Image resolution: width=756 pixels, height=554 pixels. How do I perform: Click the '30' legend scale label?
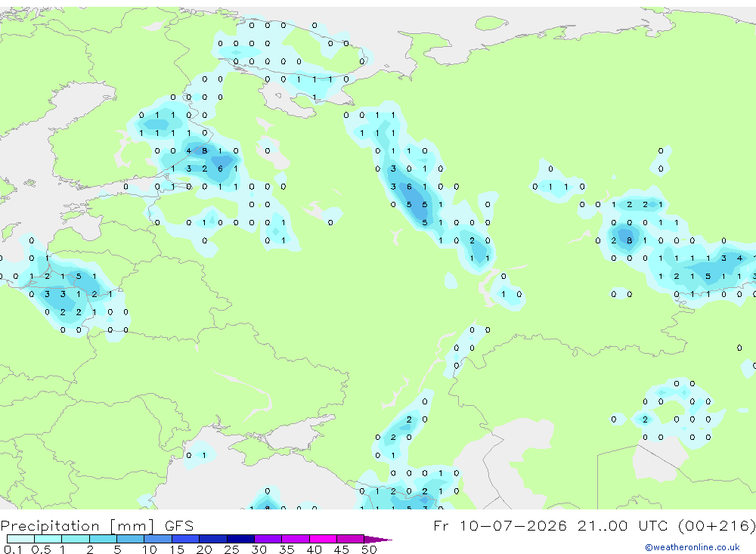pyautogui.click(x=259, y=549)
